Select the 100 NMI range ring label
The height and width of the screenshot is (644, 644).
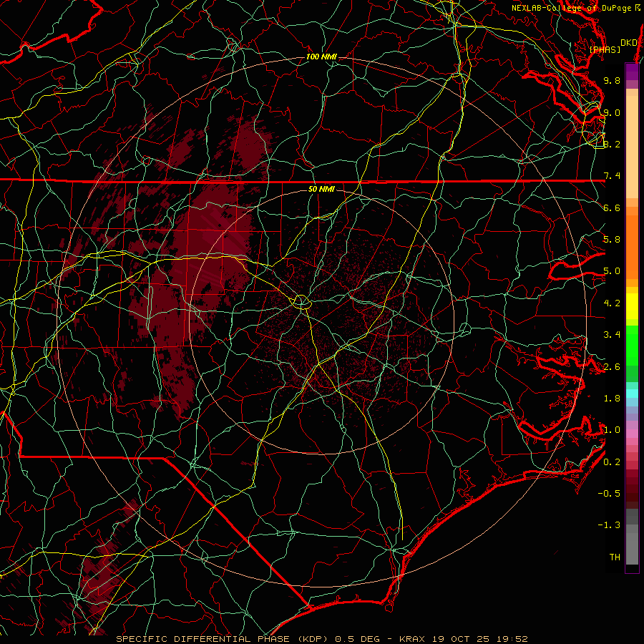coord(321,57)
